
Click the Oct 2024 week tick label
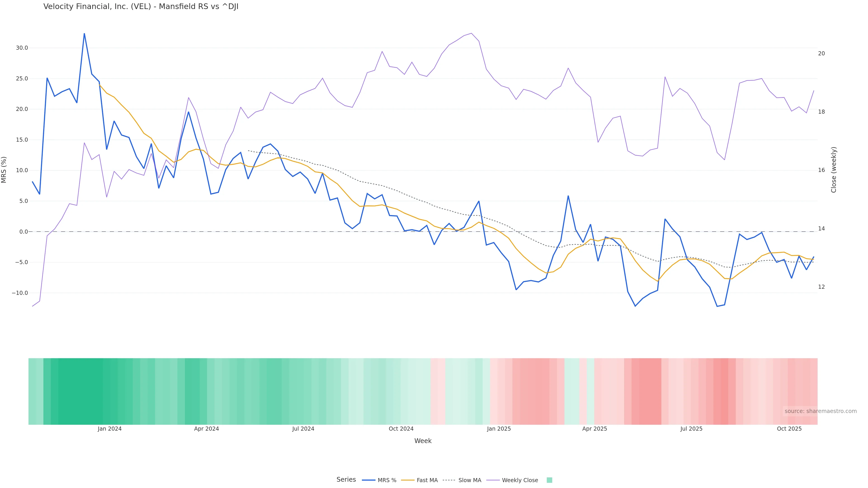[x=401, y=429]
